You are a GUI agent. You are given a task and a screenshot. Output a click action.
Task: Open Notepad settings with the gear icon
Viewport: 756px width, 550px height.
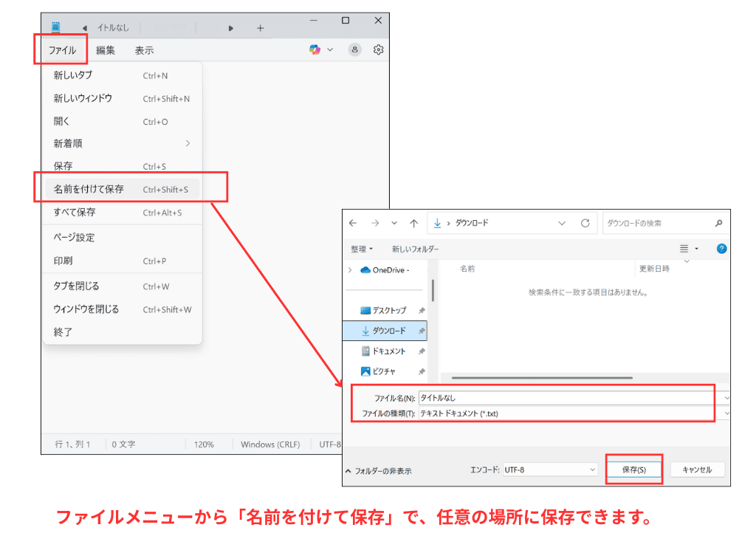[378, 49]
